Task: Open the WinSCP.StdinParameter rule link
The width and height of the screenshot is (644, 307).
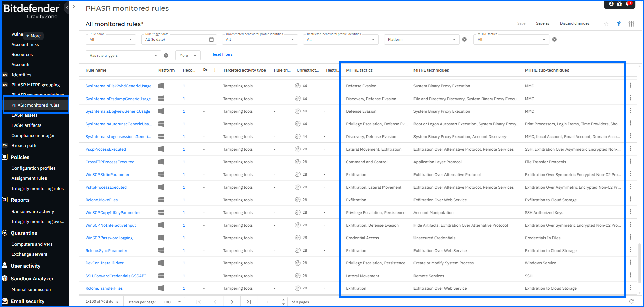Action: 108,174
